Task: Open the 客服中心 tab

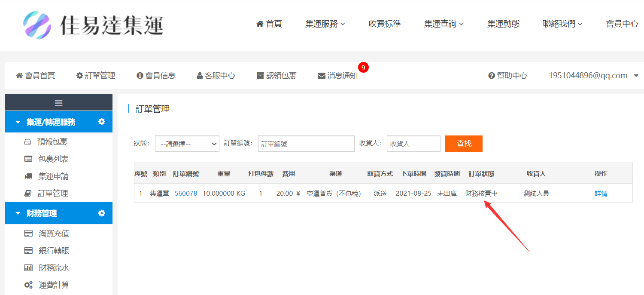Action: click(216, 76)
